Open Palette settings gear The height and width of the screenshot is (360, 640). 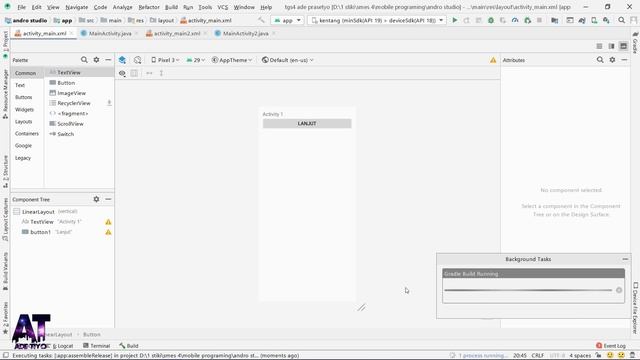click(96, 60)
